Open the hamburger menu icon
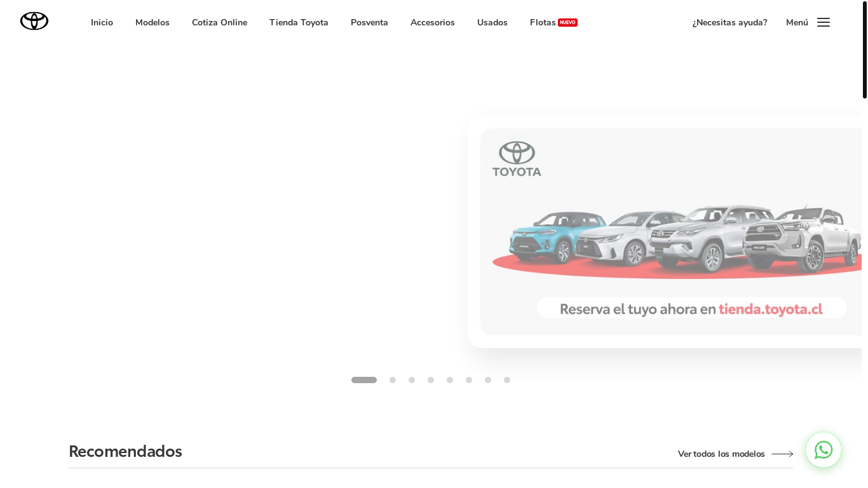868x488 pixels. (x=824, y=22)
